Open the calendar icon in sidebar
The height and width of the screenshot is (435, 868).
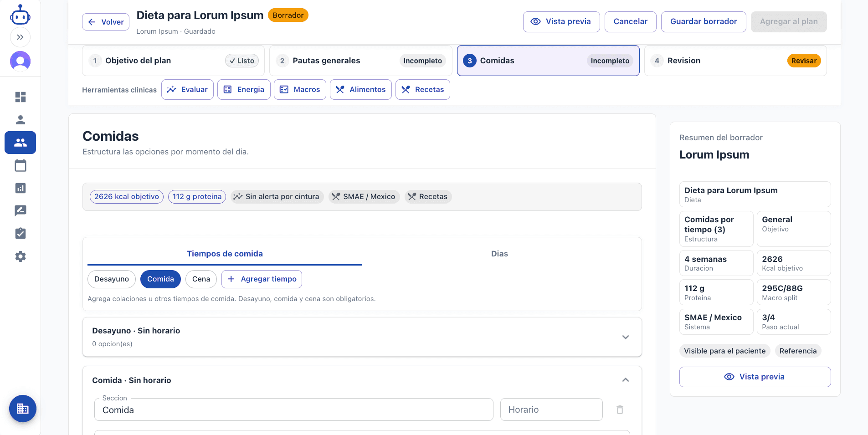(x=21, y=165)
